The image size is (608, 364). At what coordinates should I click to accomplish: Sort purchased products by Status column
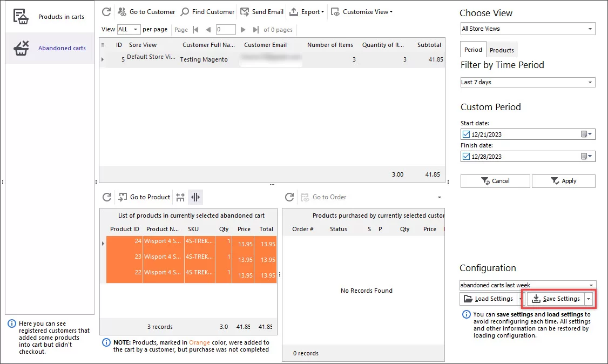[x=339, y=229]
